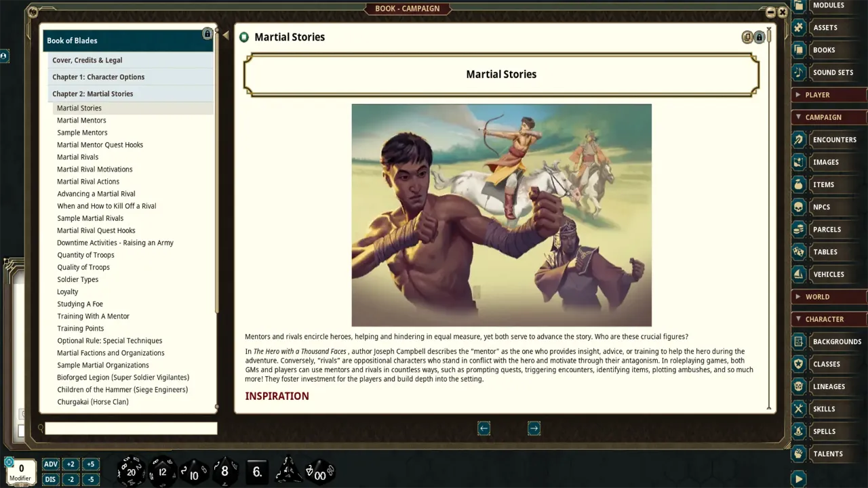The image size is (868, 488).
Task: Toggle the +5 modifier button
Action: [x=91, y=464]
